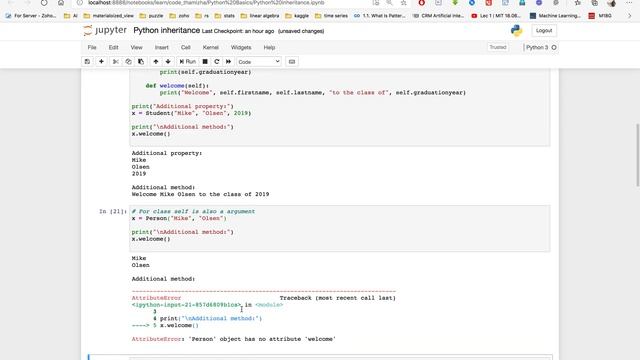Open the Cell menu

click(186, 47)
